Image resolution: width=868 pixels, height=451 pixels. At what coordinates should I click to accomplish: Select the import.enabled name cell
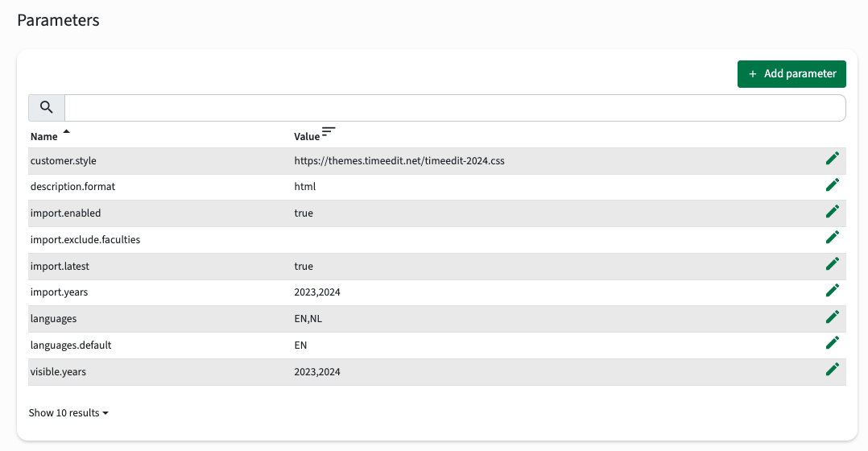pos(65,213)
